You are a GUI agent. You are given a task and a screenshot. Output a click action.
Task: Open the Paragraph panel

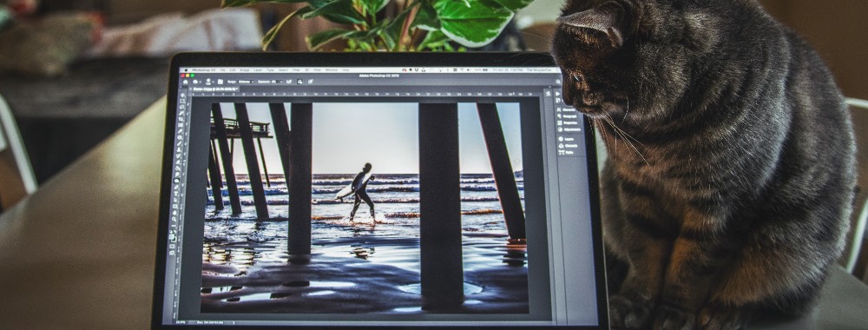coord(567,116)
